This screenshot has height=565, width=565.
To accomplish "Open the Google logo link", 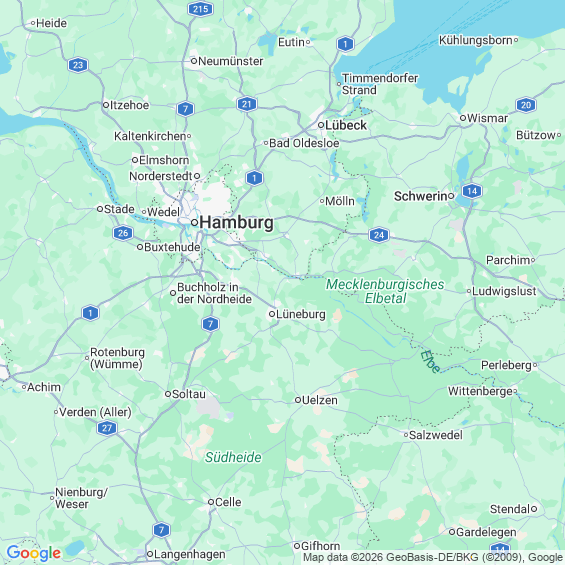I will point(34,553).
